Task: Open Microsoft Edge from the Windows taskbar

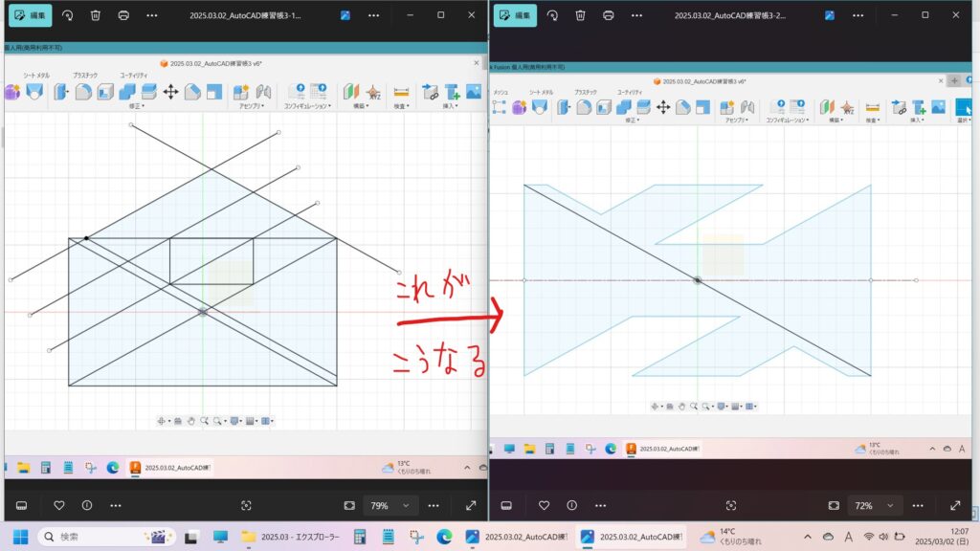Action: (444, 538)
